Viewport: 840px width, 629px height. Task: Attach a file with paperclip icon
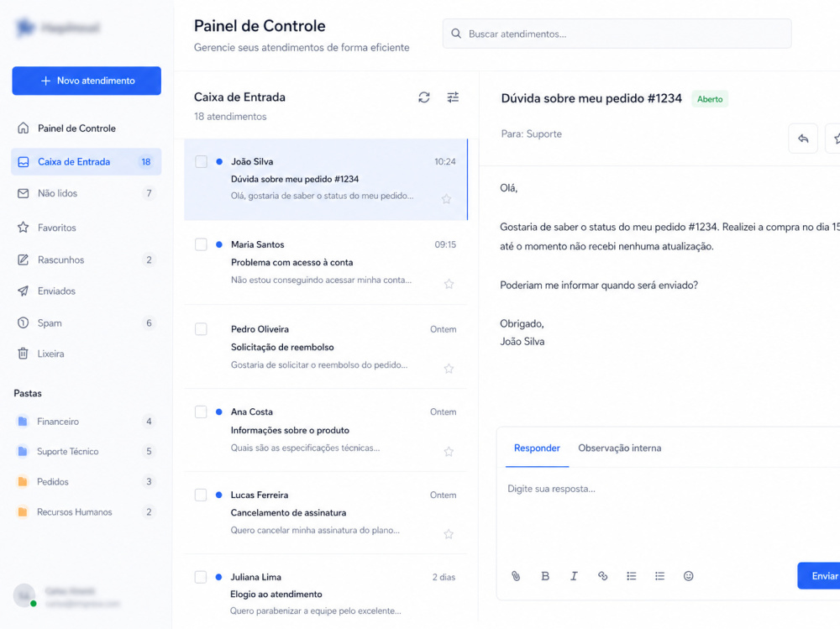(x=516, y=576)
